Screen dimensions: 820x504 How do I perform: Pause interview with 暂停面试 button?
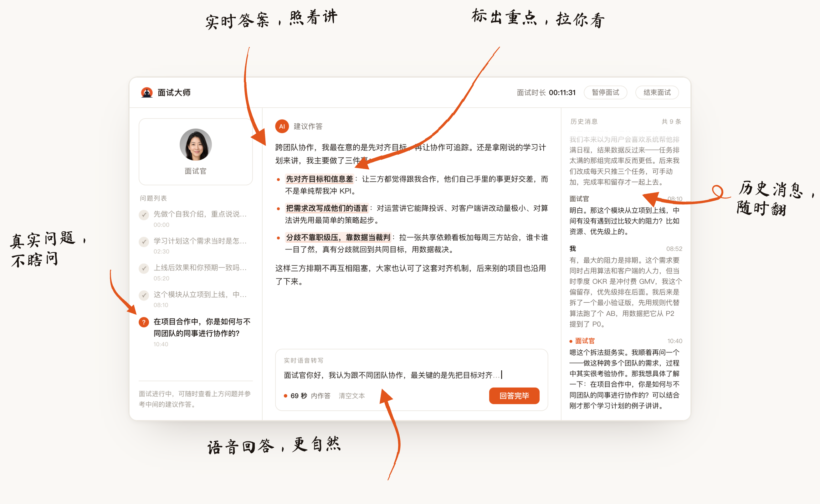click(x=605, y=92)
